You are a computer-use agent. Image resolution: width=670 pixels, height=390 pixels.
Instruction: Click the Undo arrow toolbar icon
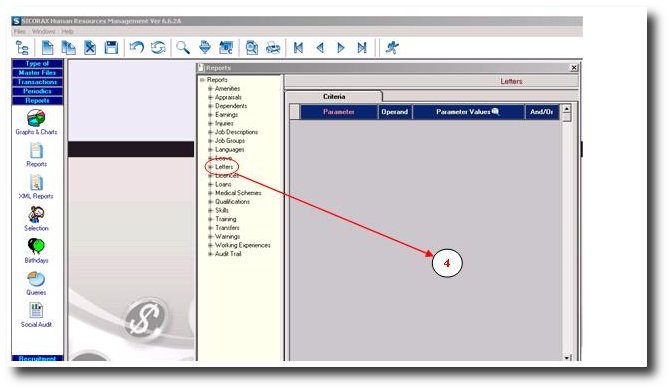137,47
